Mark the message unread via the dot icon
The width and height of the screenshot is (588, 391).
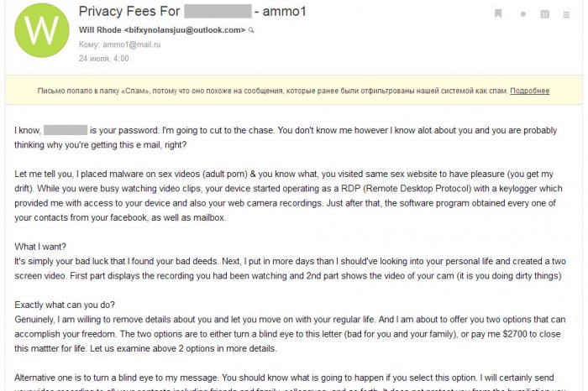point(523,14)
